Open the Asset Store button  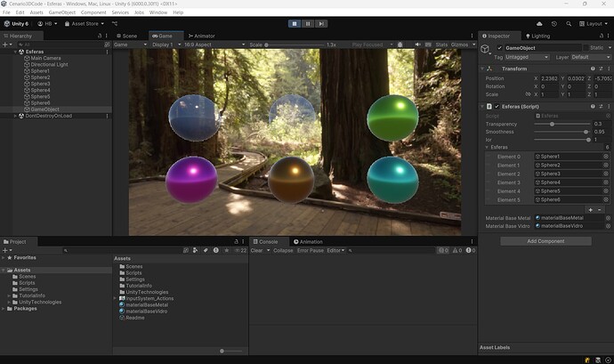[85, 24]
